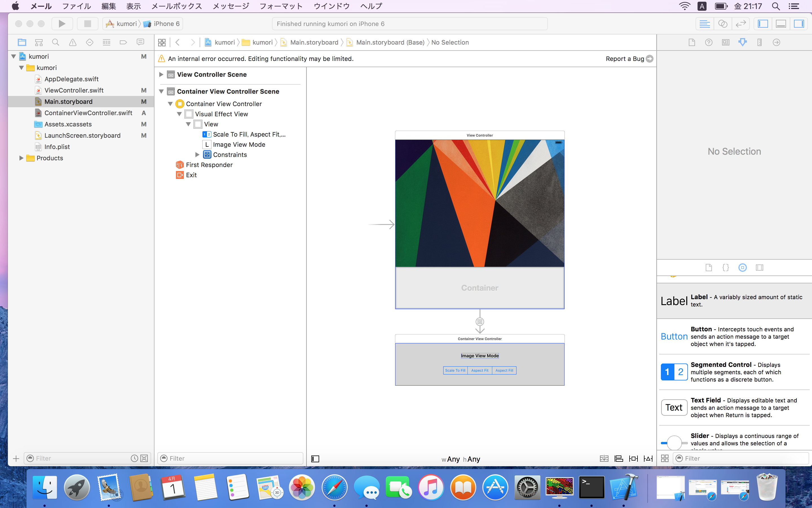The width and height of the screenshot is (812, 508).
Task: Open the ヘルプ menu
Action: (x=371, y=6)
